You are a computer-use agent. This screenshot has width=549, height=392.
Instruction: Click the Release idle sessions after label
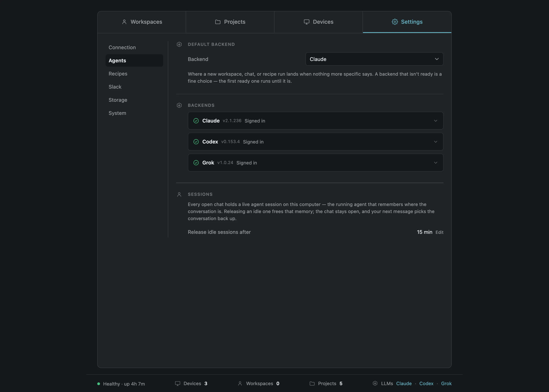(219, 232)
